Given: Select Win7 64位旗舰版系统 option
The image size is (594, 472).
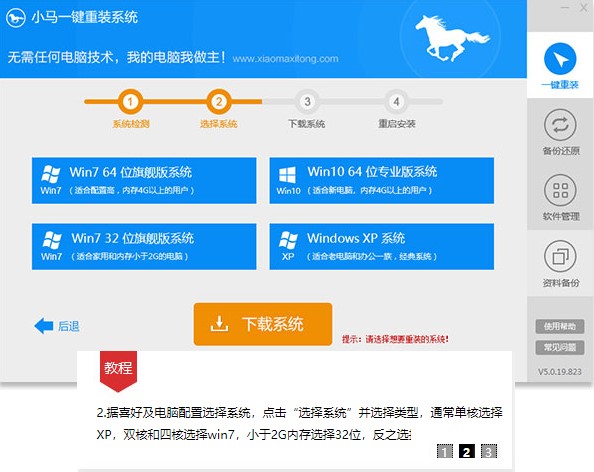Looking at the screenshot, I should pos(144,181).
